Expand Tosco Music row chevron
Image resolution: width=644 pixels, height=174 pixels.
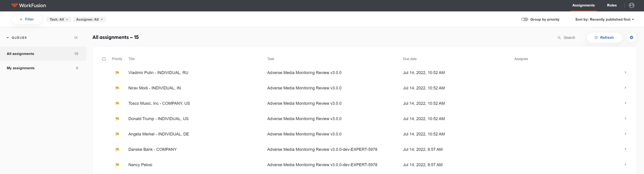625,103
